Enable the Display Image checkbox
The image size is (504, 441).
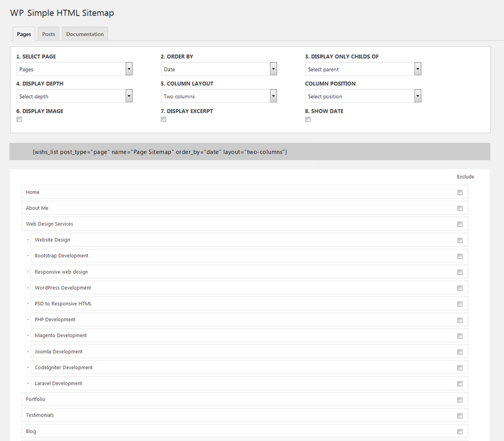(x=19, y=120)
